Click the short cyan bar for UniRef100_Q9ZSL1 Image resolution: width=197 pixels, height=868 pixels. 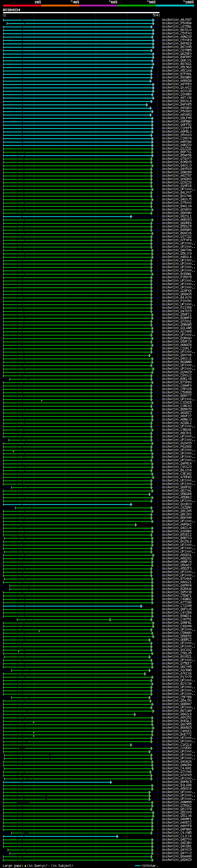pos(67,216)
